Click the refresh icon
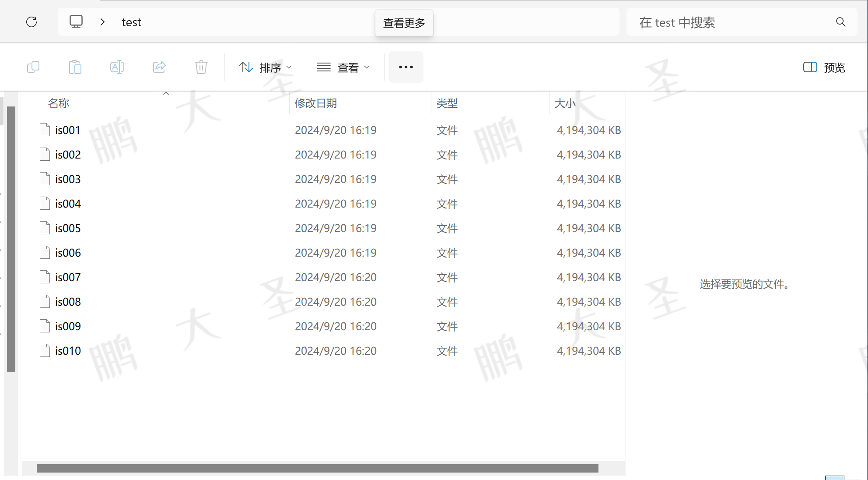Image resolution: width=868 pixels, height=480 pixels. (31, 22)
